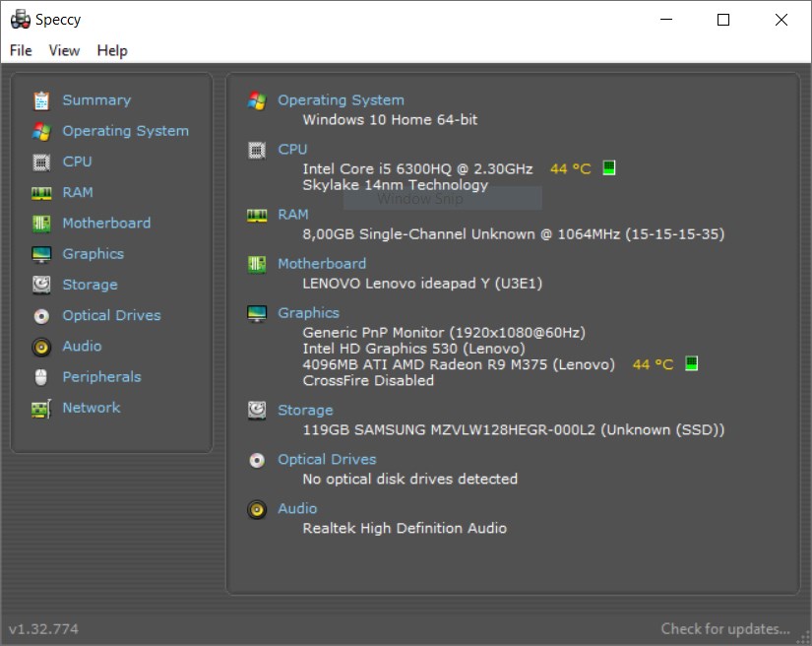Click the CPU chip icon in sidebar
The height and width of the screenshot is (646, 812).
[x=41, y=162]
